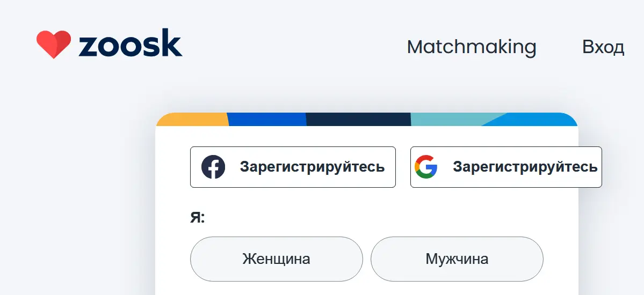Select the Женщина gender option
644x295 pixels.
[x=276, y=259]
